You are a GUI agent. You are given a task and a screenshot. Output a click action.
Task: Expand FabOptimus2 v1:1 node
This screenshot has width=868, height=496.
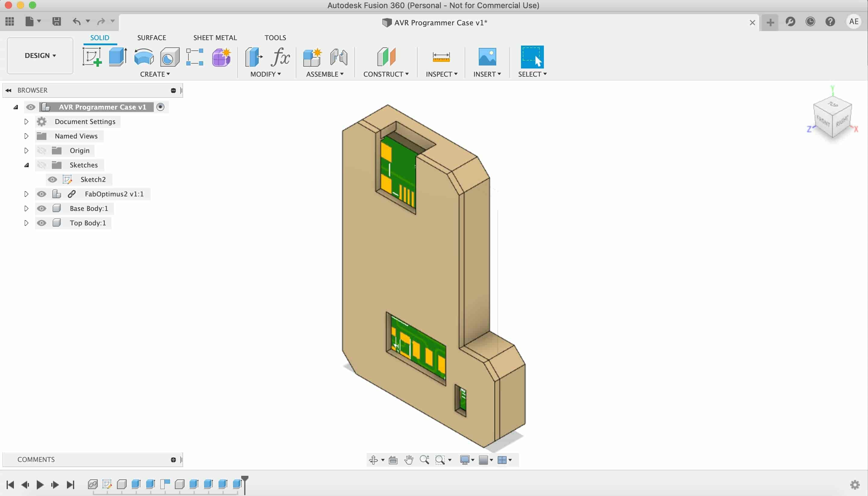(x=26, y=194)
